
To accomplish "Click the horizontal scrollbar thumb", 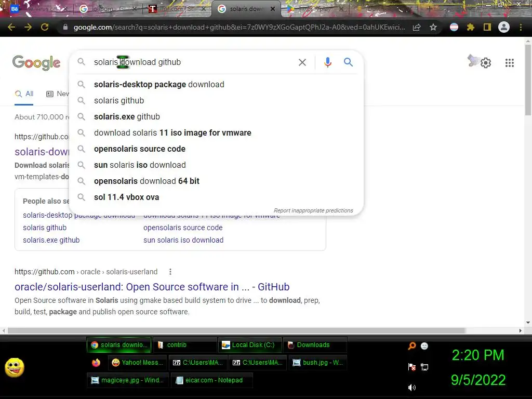I will pyautogui.click(x=236, y=330).
